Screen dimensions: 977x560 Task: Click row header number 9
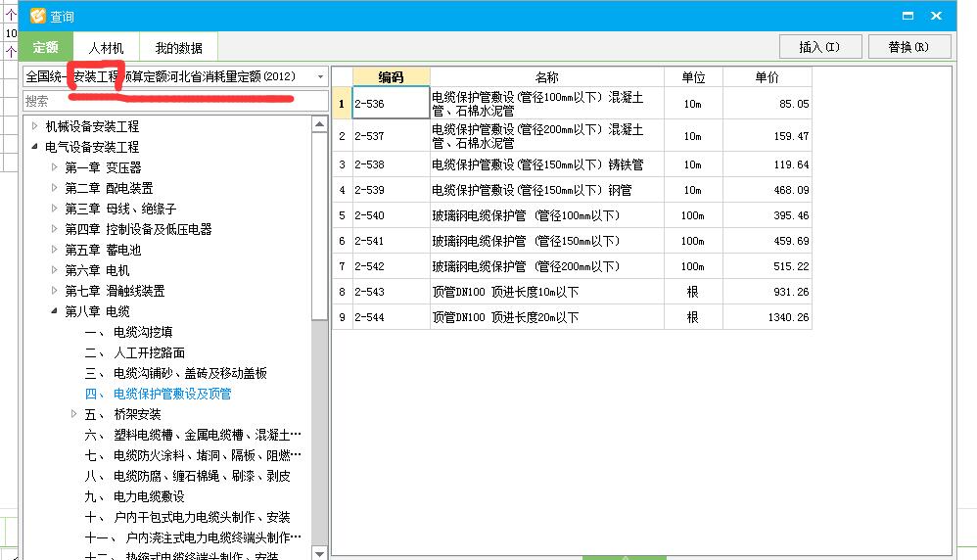click(342, 317)
